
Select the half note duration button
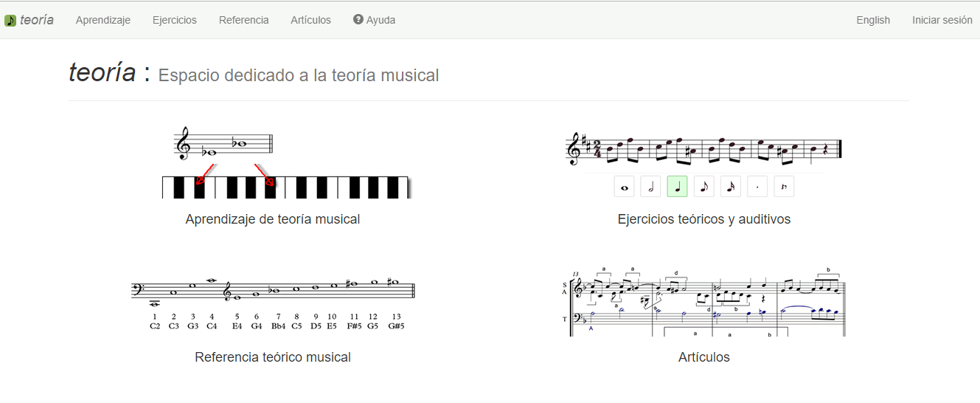(x=651, y=187)
